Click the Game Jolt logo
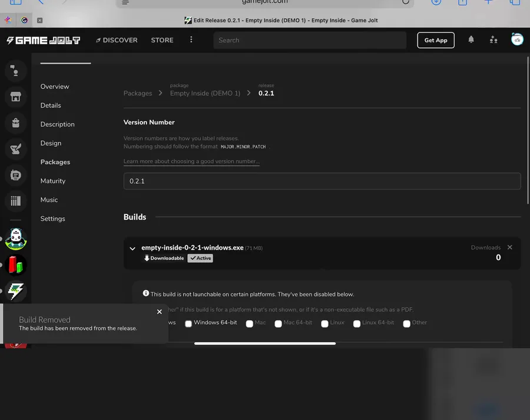 [x=43, y=40]
